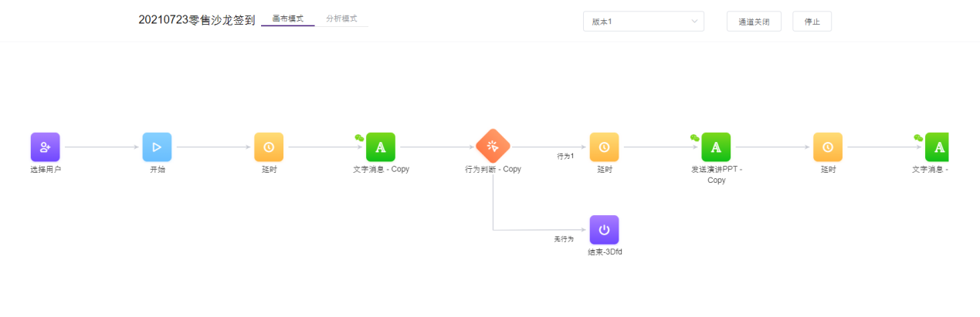Screen dimensions: 980x317
Task: Switch to 分析模式 tab
Action: click(341, 19)
